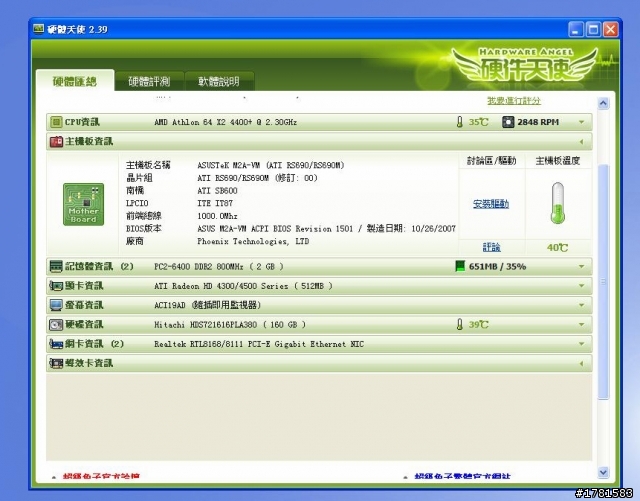This screenshot has width=640, height=501.
Task: Click the Hardware Angel logo
Action: (x=524, y=65)
